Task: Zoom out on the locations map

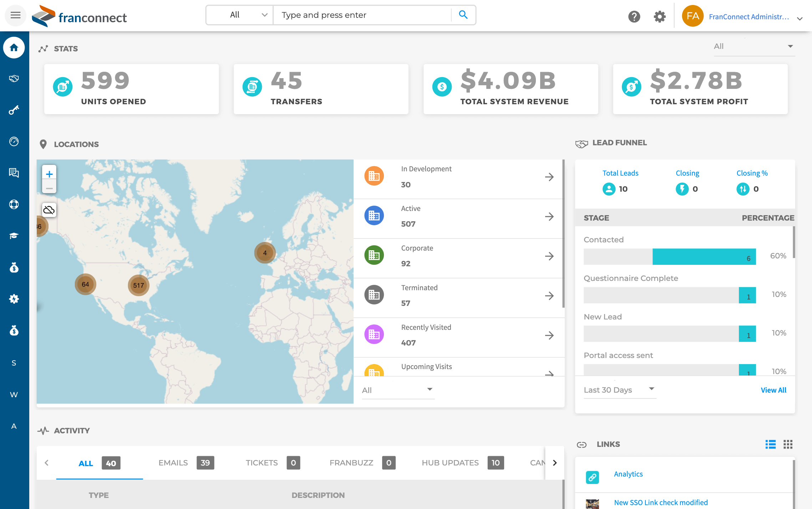Action: pyautogui.click(x=49, y=188)
